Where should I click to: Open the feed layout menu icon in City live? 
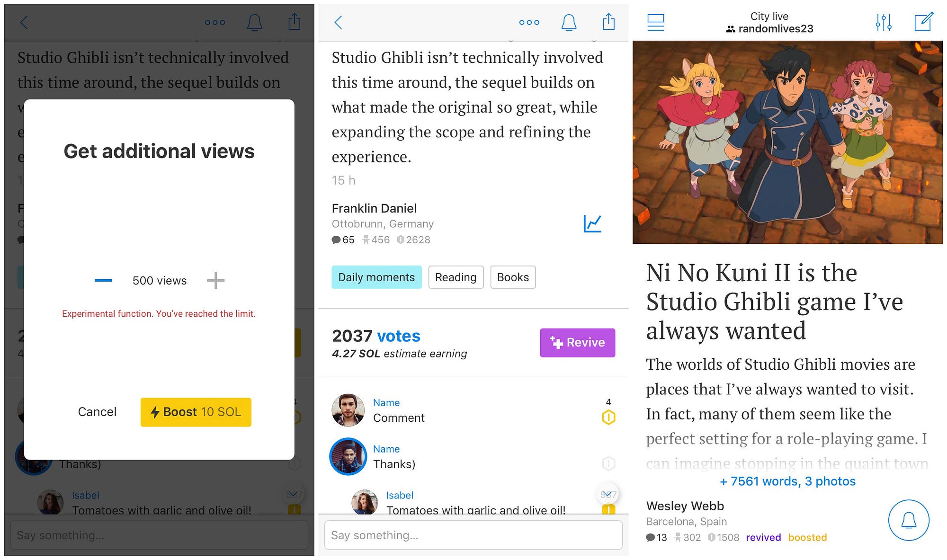click(x=655, y=22)
